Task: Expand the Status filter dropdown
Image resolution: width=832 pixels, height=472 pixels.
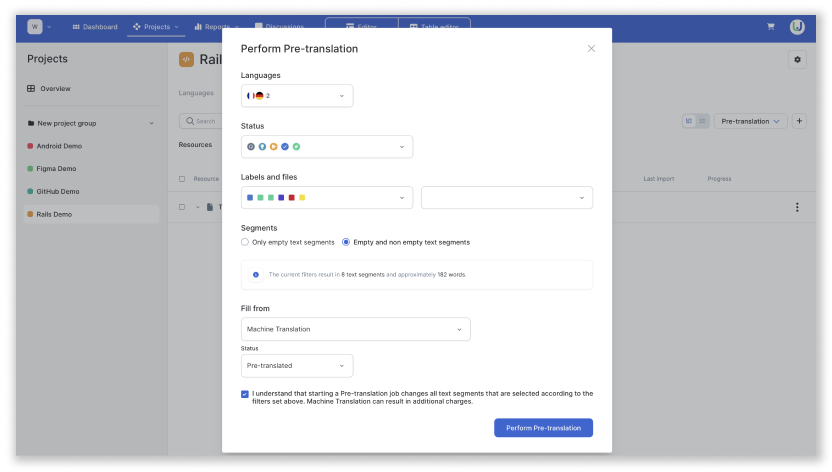Action: point(326,147)
